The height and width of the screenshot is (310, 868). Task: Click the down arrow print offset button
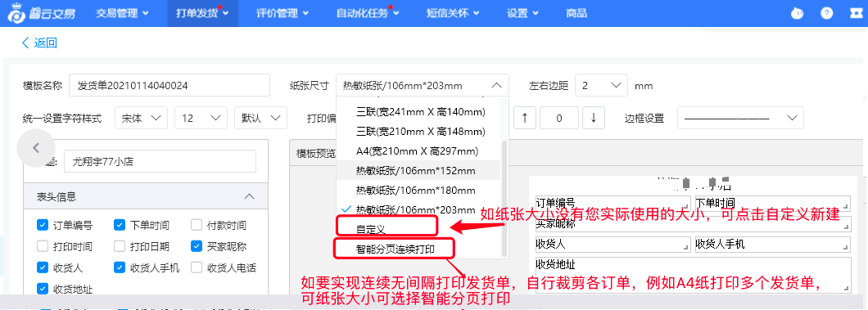coord(594,118)
